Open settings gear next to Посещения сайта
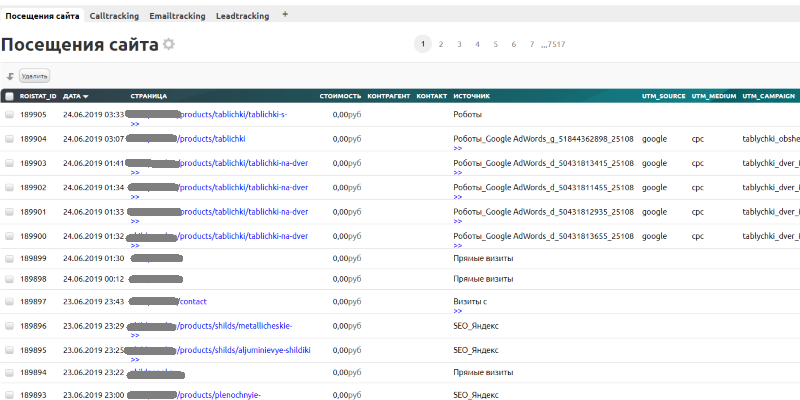Viewport: 800px width, 400px height. tap(168, 44)
